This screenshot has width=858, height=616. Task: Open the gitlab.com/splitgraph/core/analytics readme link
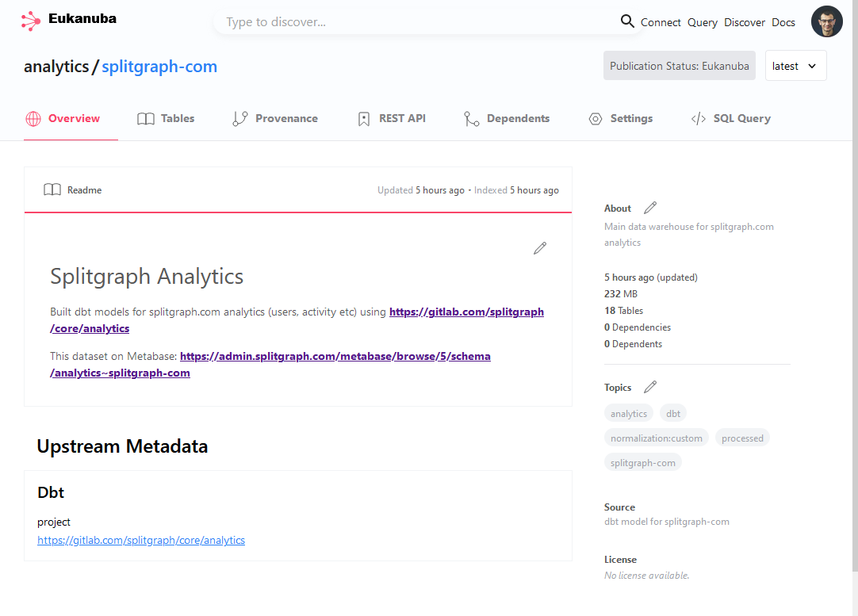297,320
